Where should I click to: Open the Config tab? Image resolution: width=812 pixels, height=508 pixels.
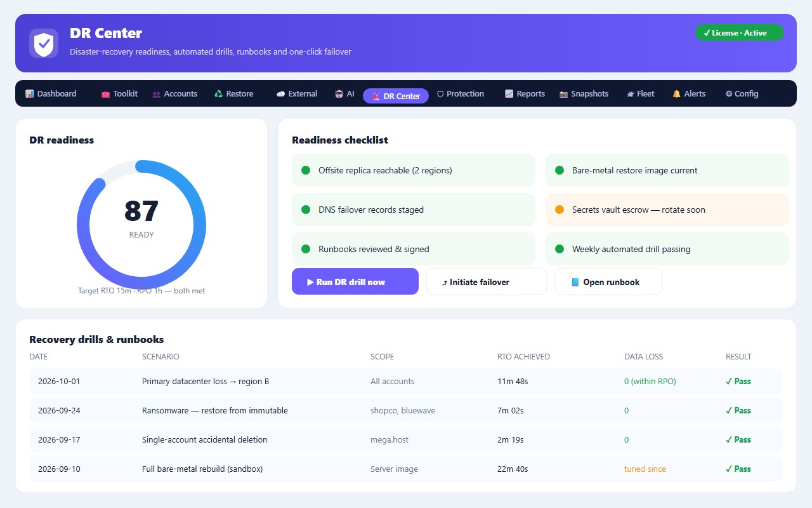pos(742,94)
